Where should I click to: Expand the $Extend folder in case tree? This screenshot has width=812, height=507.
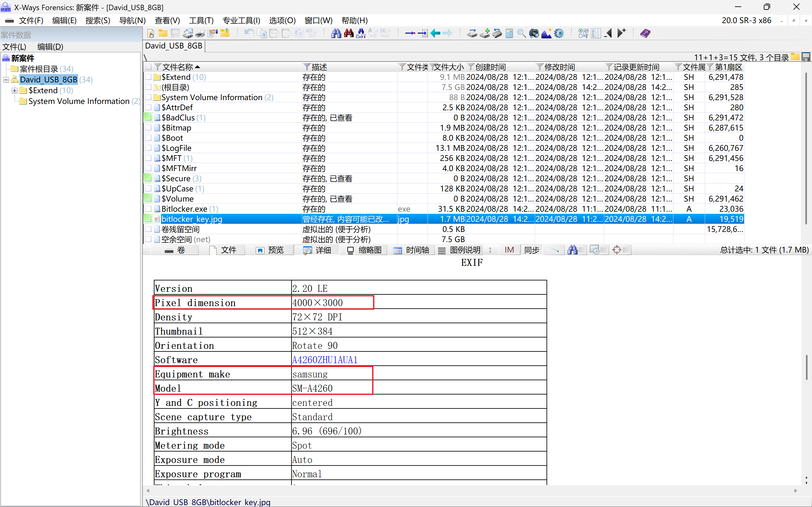[x=14, y=91]
